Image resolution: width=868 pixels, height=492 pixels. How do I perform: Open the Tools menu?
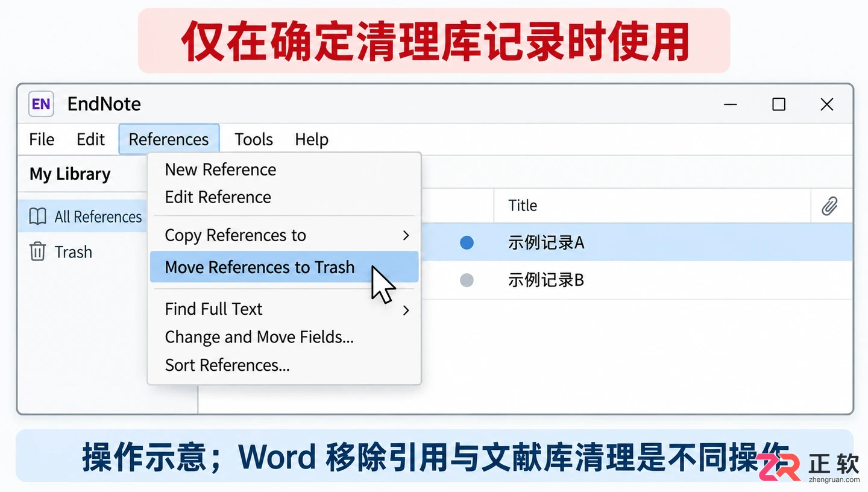point(254,139)
